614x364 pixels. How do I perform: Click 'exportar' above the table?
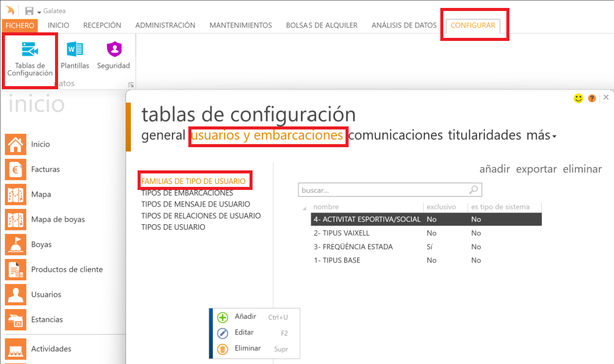pos(536,169)
